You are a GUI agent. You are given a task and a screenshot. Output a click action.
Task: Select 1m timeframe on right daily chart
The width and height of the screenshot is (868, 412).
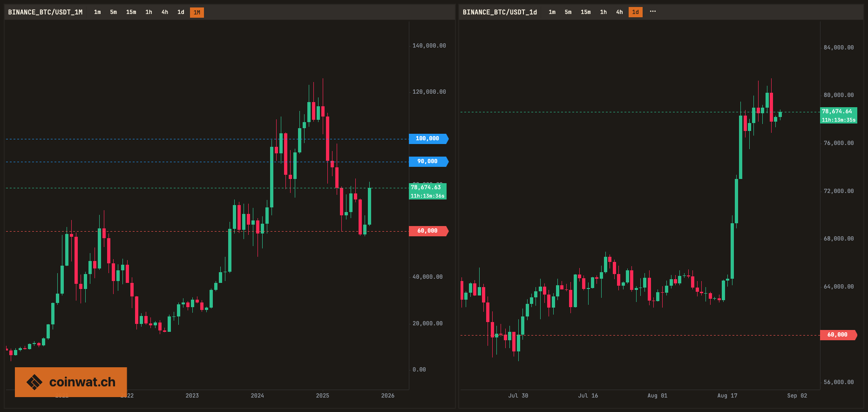point(552,12)
